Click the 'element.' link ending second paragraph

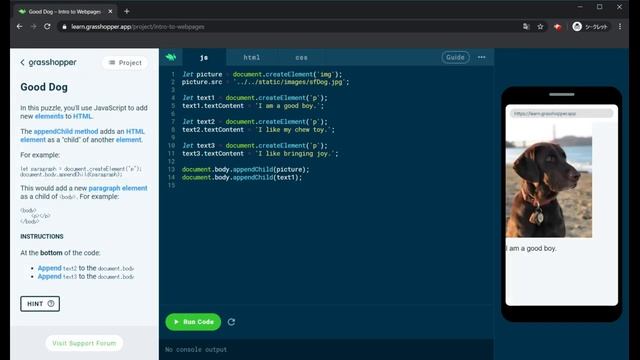(129, 140)
